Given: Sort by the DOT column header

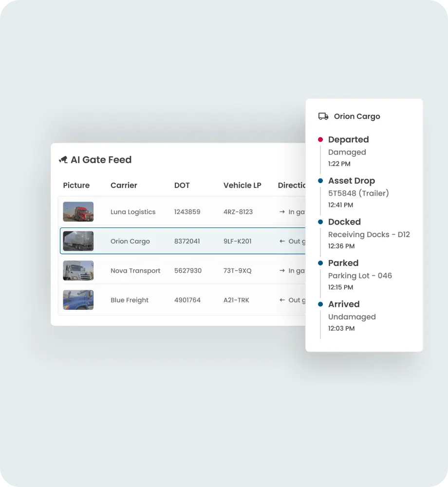Looking at the screenshot, I should click(x=182, y=185).
